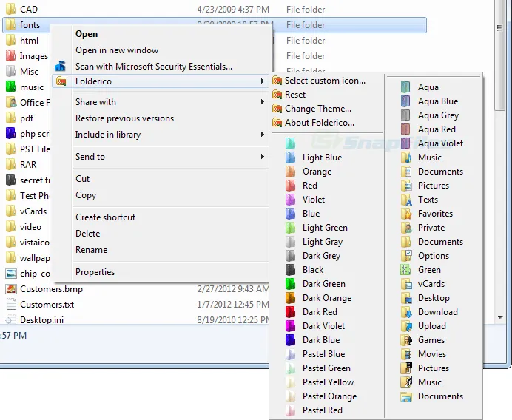The image size is (512, 420).
Task: Click the Microsoft Security Essentials scan icon
Action: click(x=61, y=67)
